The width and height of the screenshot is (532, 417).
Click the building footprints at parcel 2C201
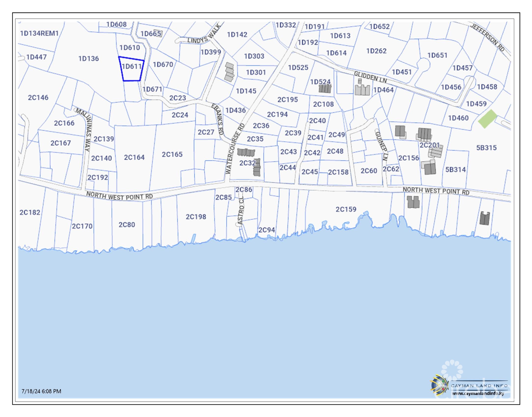click(425, 134)
